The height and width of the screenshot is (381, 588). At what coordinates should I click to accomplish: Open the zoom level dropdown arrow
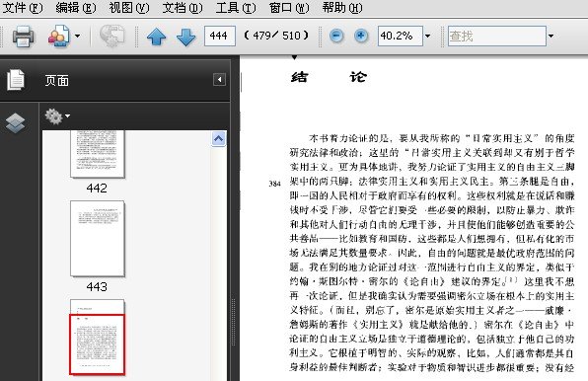click(427, 36)
